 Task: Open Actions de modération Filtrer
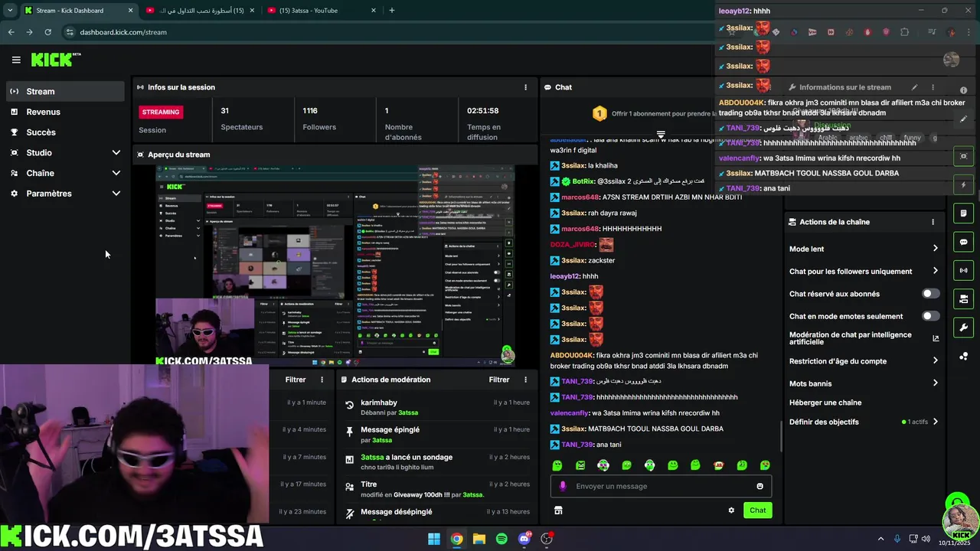coord(499,380)
